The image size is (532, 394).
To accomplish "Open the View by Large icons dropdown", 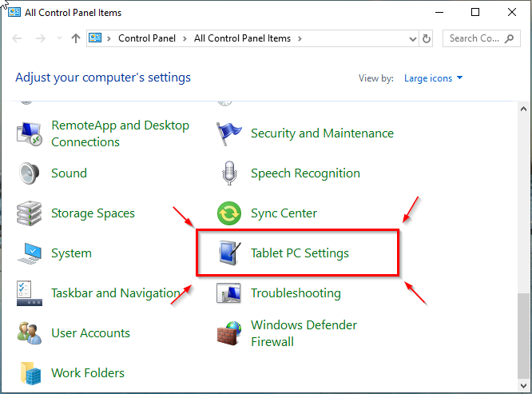I will [x=433, y=78].
